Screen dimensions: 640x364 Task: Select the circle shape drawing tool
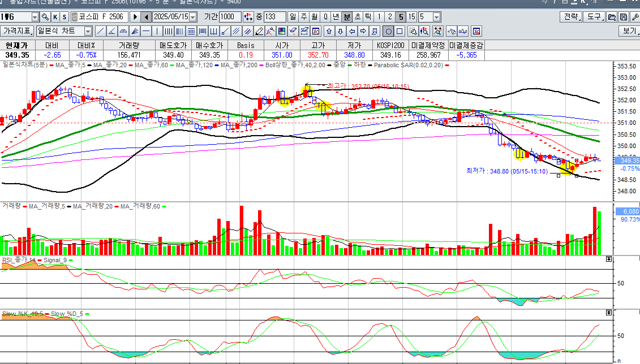[x=389, y=31]
